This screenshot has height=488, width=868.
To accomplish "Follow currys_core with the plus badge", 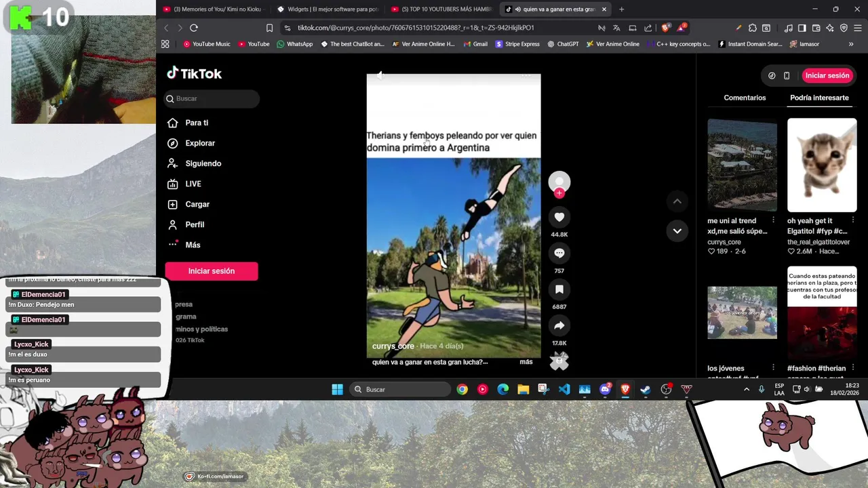I will [559, 193].
